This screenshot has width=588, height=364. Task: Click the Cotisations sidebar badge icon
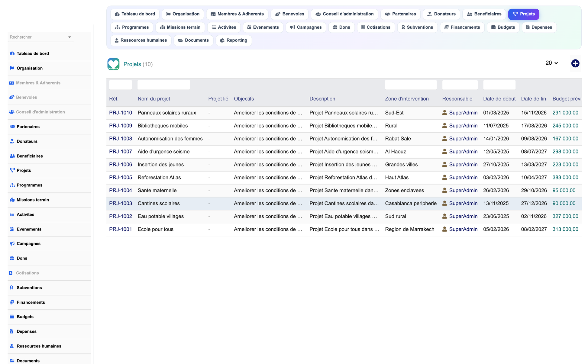(11, 273)
